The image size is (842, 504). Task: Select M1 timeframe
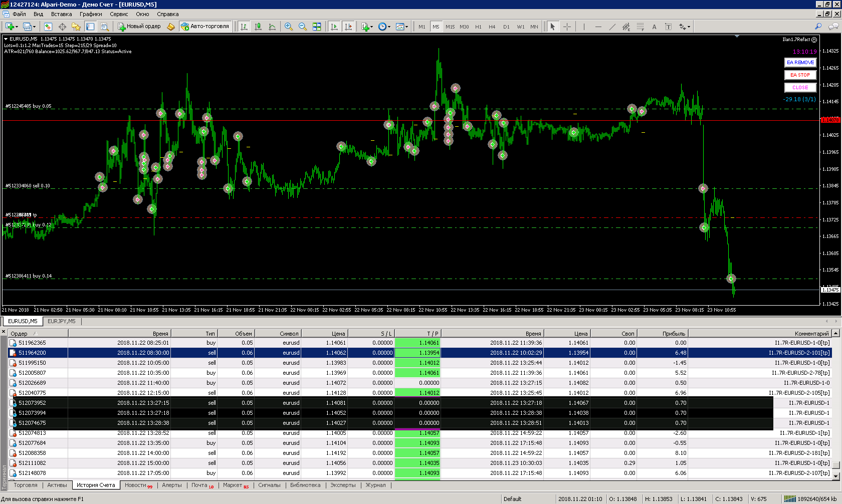point(422,27)
